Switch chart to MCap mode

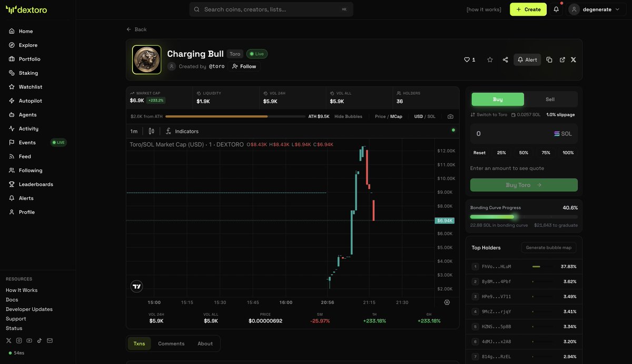(x=396, y=116)
